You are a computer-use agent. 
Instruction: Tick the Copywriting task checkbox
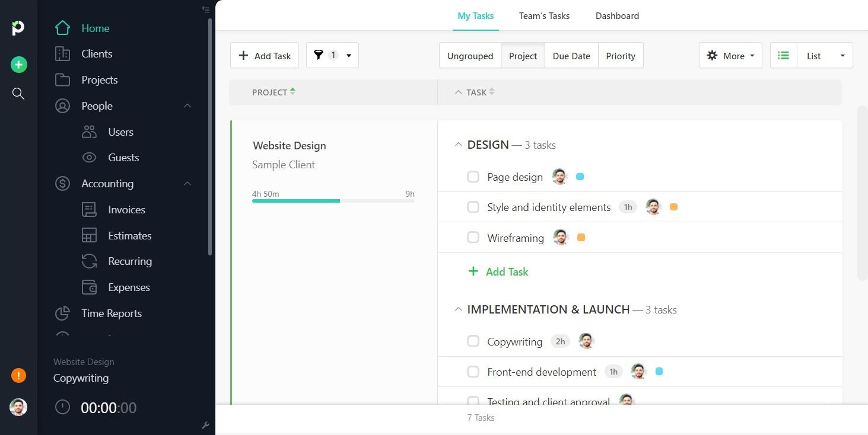pyautogui.click(x=473, y=341)
